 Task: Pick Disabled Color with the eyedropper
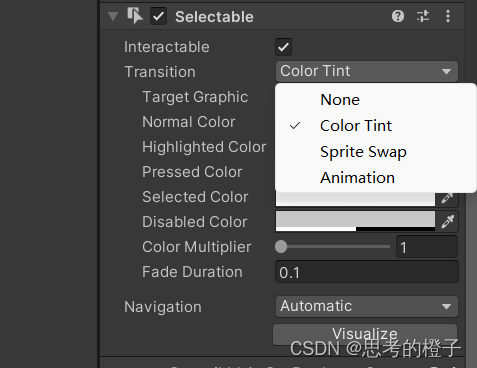(x=447, y=221)
